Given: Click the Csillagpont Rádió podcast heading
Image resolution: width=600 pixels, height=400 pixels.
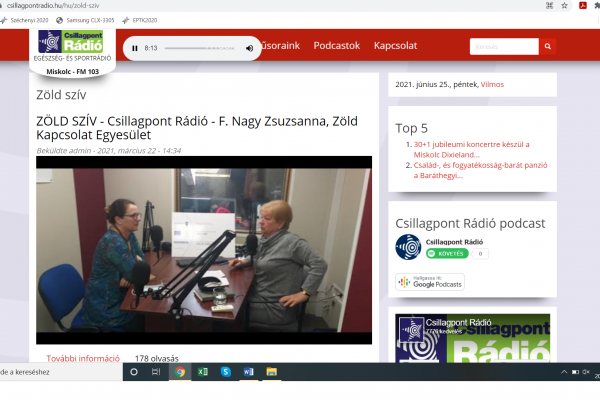Looking at the screenshot, I should pyautogui.click(x=470, y=223).
